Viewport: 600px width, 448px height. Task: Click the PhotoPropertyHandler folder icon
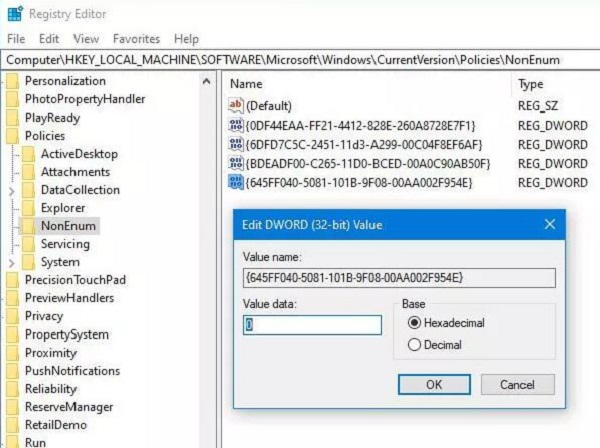pos(13,99)
